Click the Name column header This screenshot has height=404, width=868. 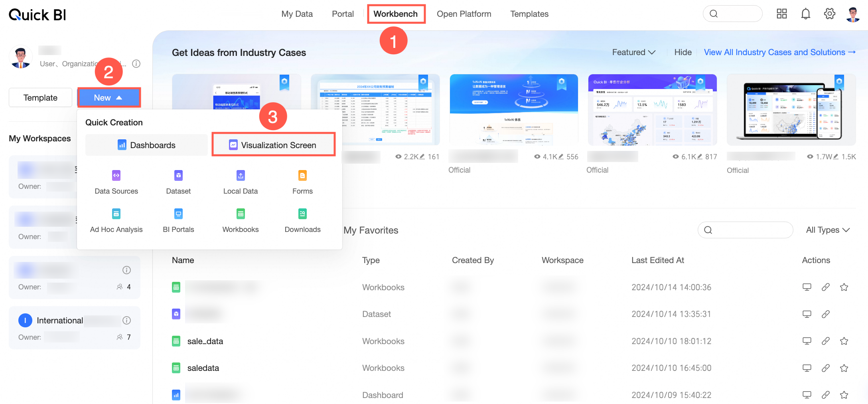pos(183,260)
